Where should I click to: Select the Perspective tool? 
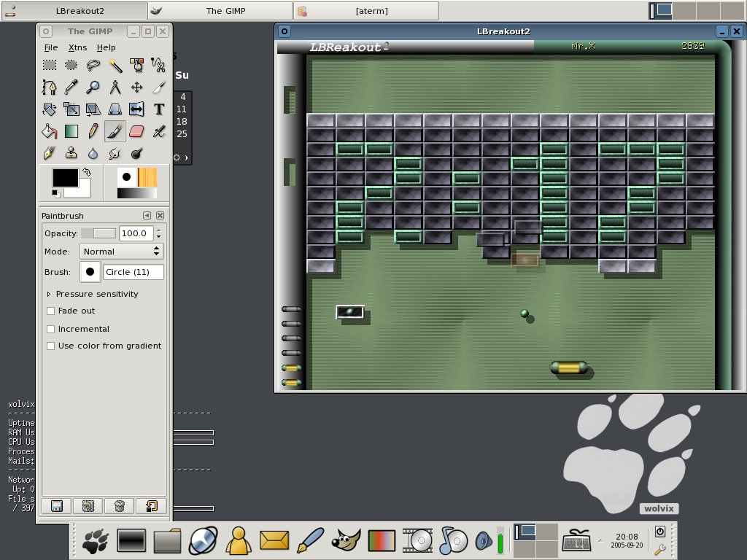point(115,109)
